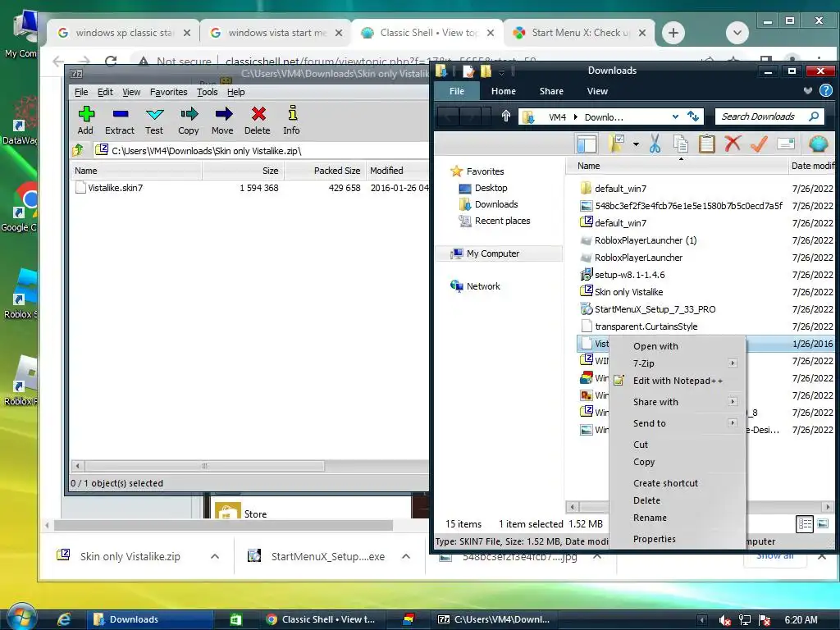
Task: Click the red Delete icon in 7-Zip
Action: [x=258, y=113]
